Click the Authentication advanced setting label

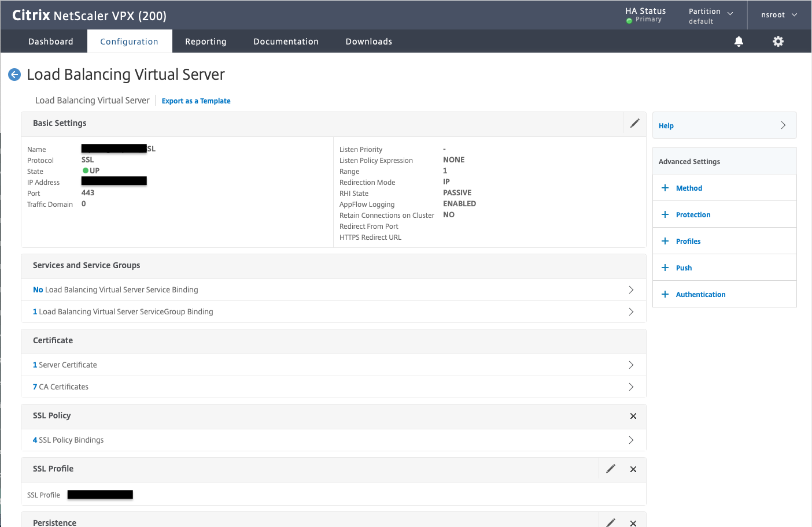[700, 294]
